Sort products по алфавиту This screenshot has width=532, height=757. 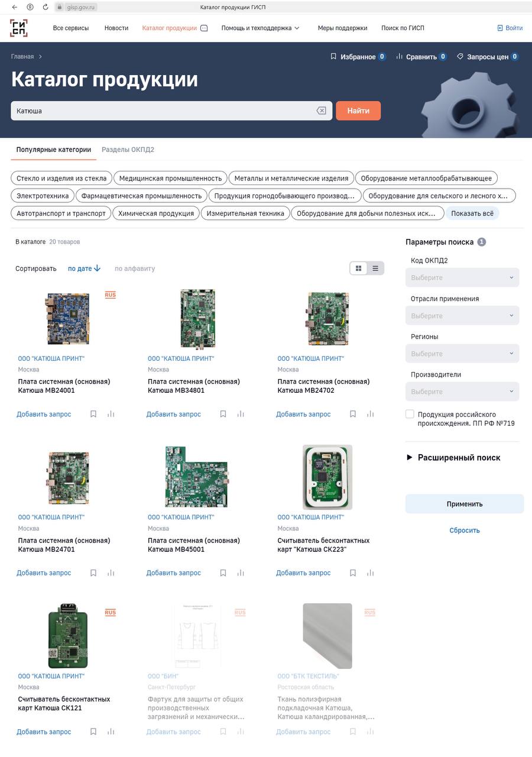135,268
